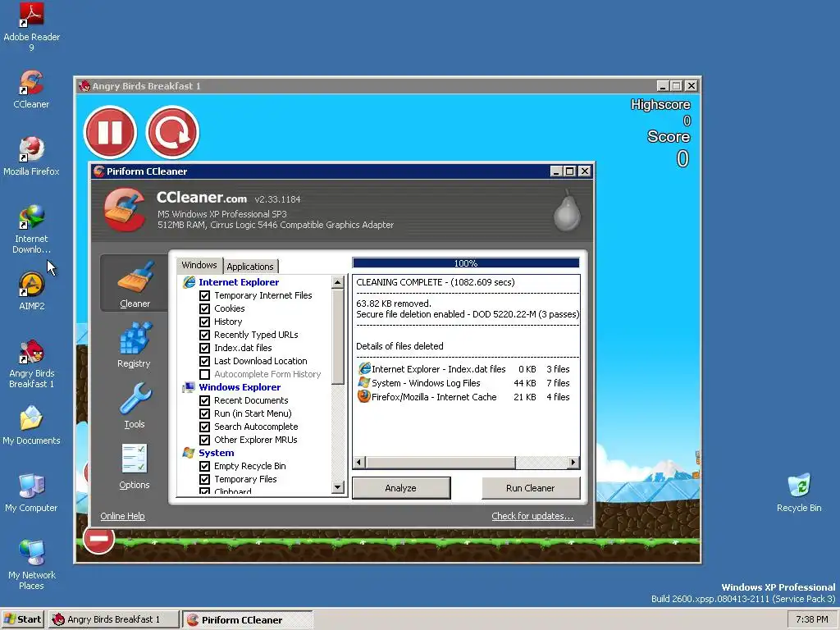Switch to Angry Birds Breakfast 1 taskbar button
This screenshot has height=630, width=840.
coord(113,619)
